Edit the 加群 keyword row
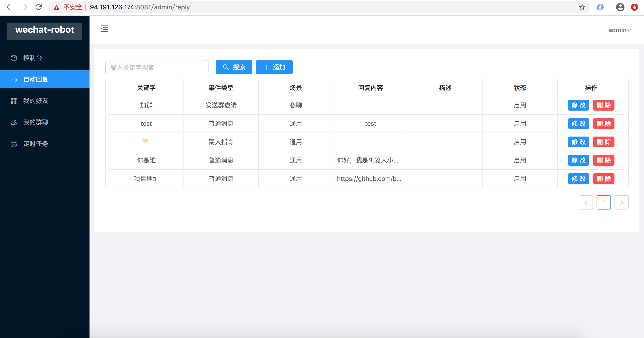The width and height of the screenshot is (644, 338). [x=578, y=105]
